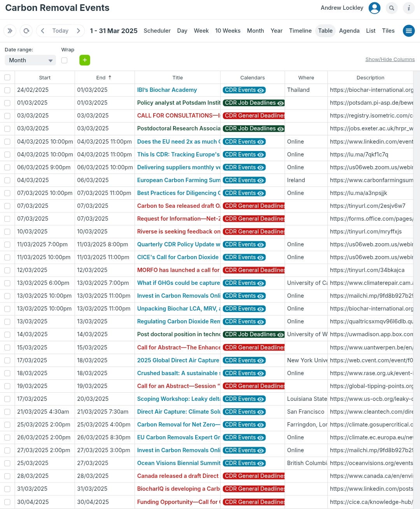Click the San Francisco location cell

pos(306,412)
